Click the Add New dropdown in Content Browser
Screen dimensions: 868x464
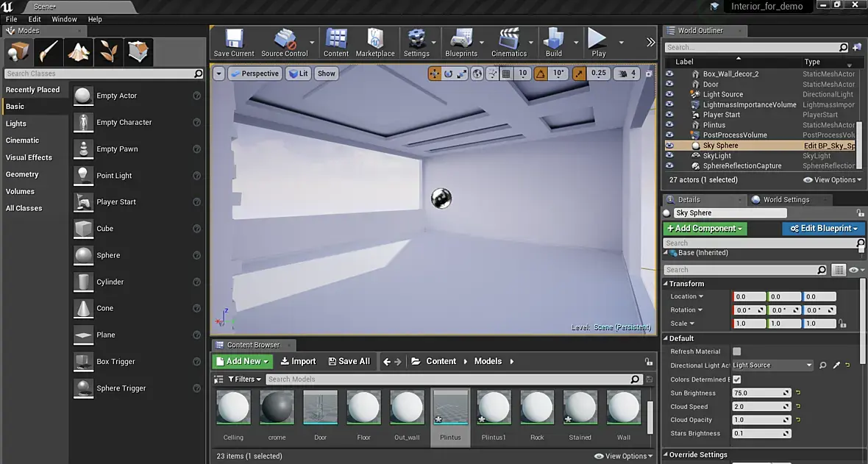[243, 361]
